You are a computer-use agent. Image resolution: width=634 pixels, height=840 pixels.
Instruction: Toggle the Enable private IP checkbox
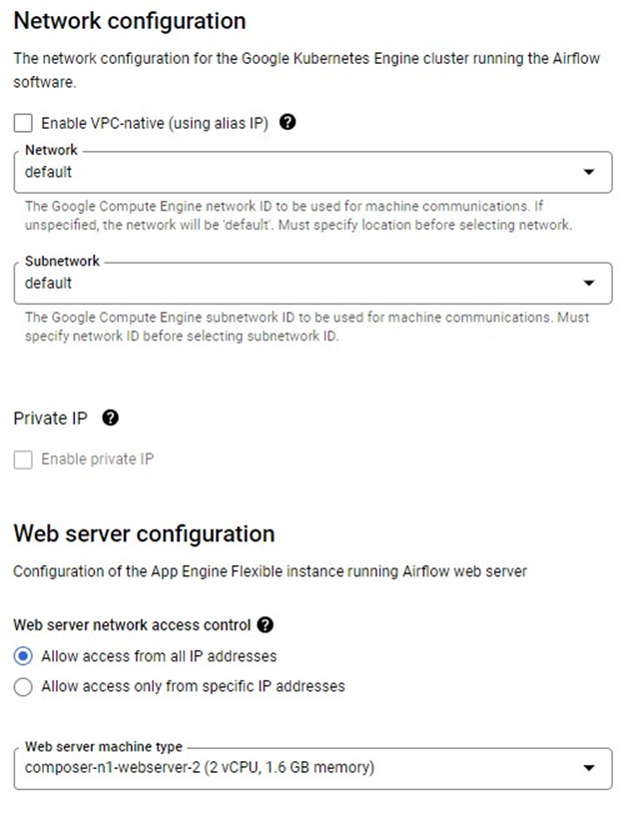[23, 459]
